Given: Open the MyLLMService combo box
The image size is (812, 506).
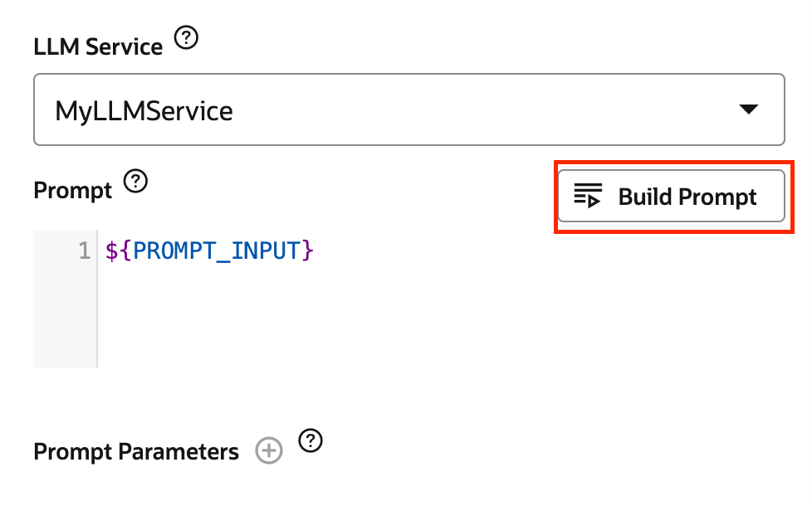Looking at the screenshot, I should [x=409, y=109].
